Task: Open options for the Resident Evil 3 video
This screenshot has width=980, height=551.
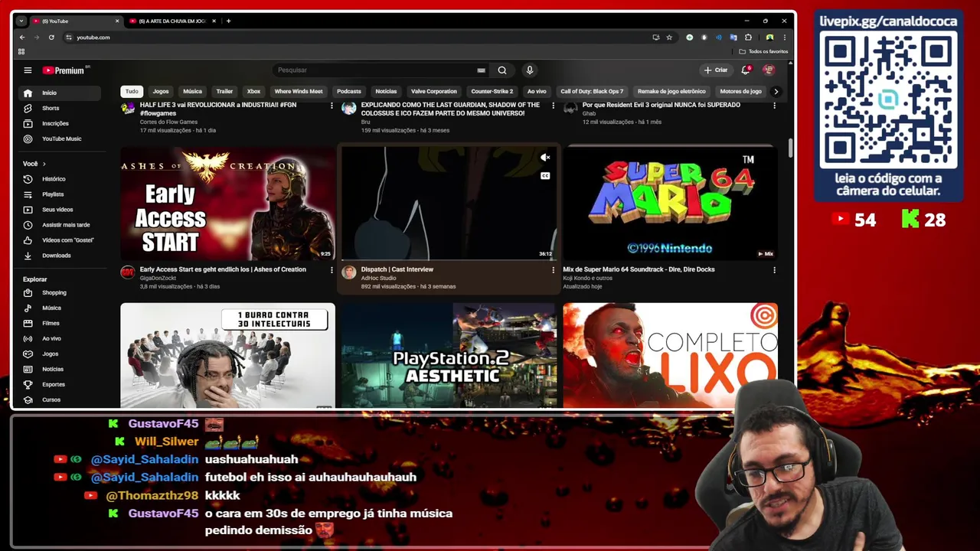Action: click(x=774, y=106)
